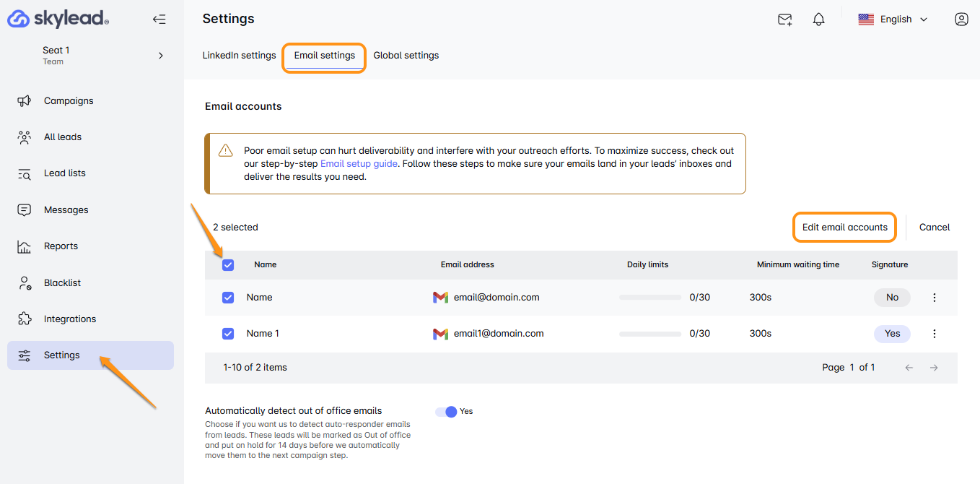
Task: Open the Email setup guide link
Action: tap(359, 164)
